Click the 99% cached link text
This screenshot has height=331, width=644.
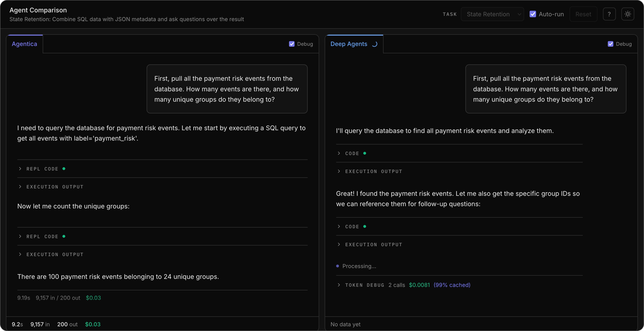[452, 285]
